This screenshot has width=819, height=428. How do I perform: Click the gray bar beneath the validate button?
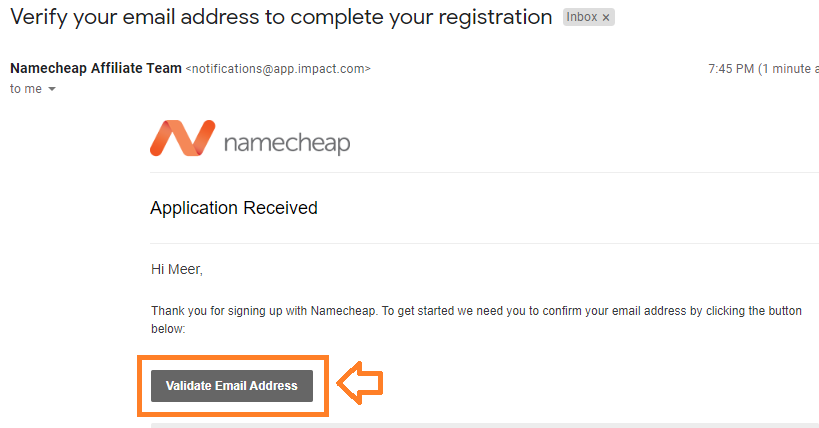(x=485, y=425)
